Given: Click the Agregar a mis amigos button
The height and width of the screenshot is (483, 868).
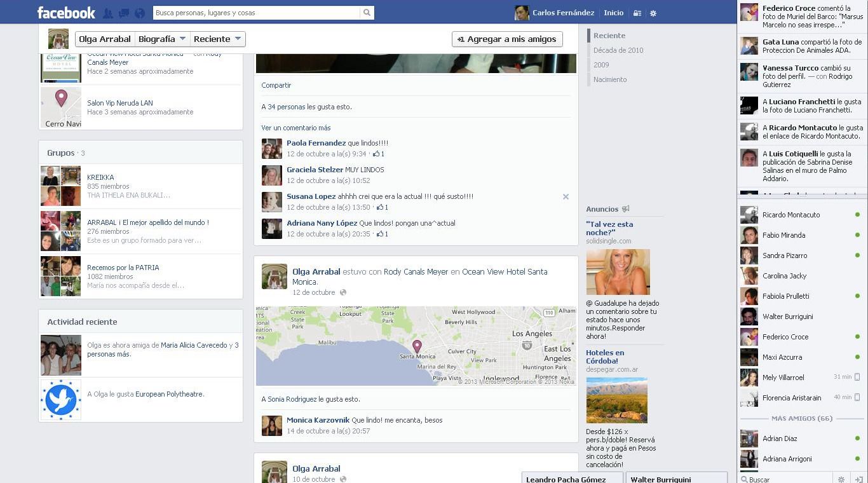Looking at the screenshot, I should click(x=507, y=39).
